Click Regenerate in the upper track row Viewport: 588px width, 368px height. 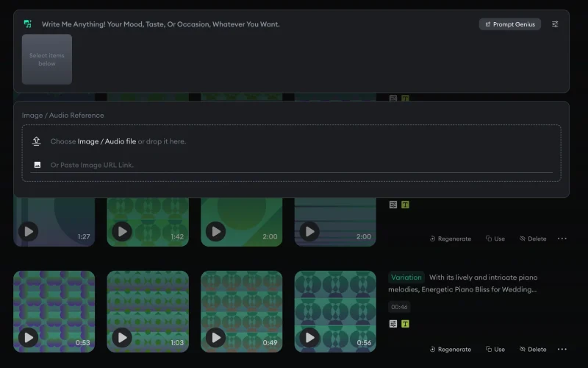pos(451,238)
